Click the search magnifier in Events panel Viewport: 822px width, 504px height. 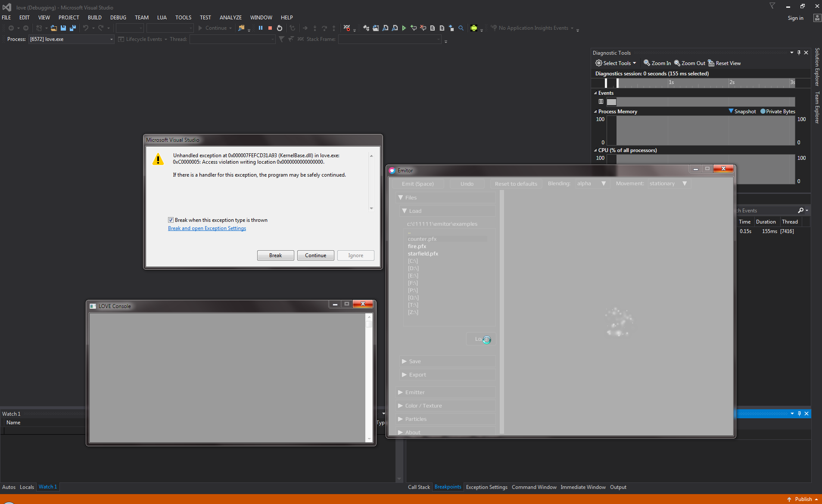tap(800, 210)
